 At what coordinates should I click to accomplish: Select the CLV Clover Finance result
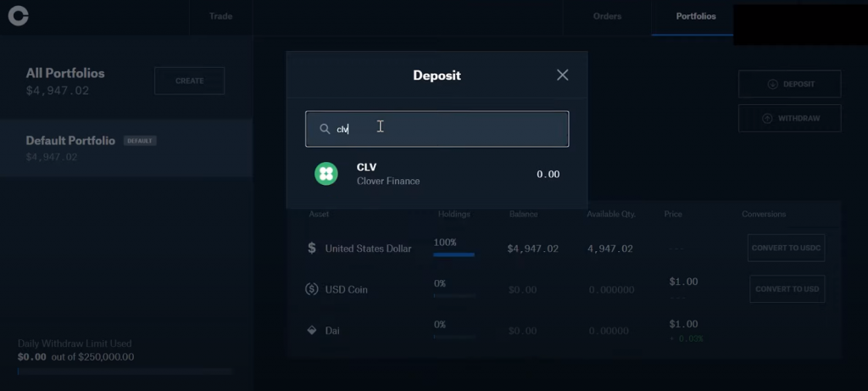click(437, 174)
